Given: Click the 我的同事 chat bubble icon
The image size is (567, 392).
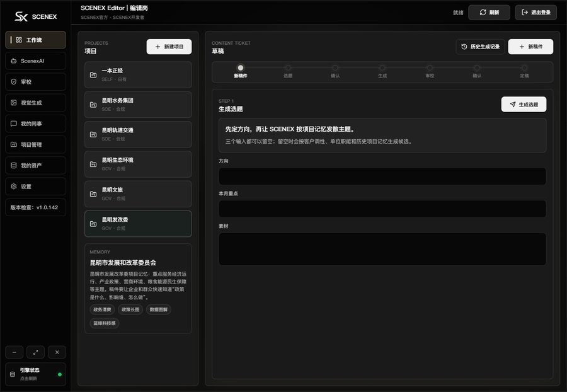Looking at the screenshot, I should [x=14, y=124].
